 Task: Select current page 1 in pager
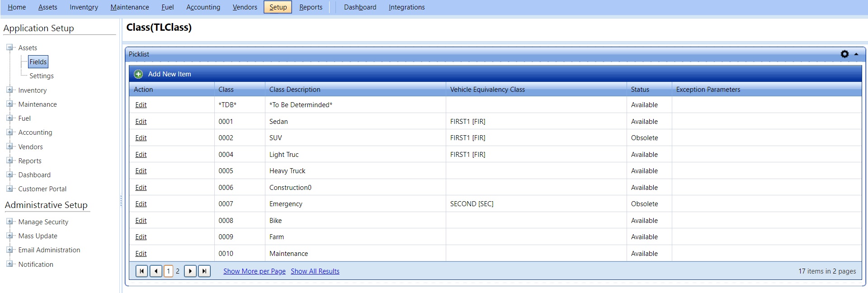point(168,271)
